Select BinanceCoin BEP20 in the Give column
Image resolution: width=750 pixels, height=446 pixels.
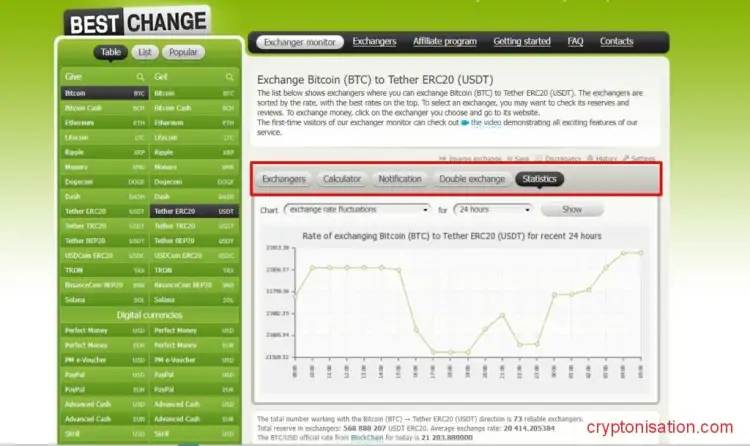pyautogui.click(x=105, y=285)
